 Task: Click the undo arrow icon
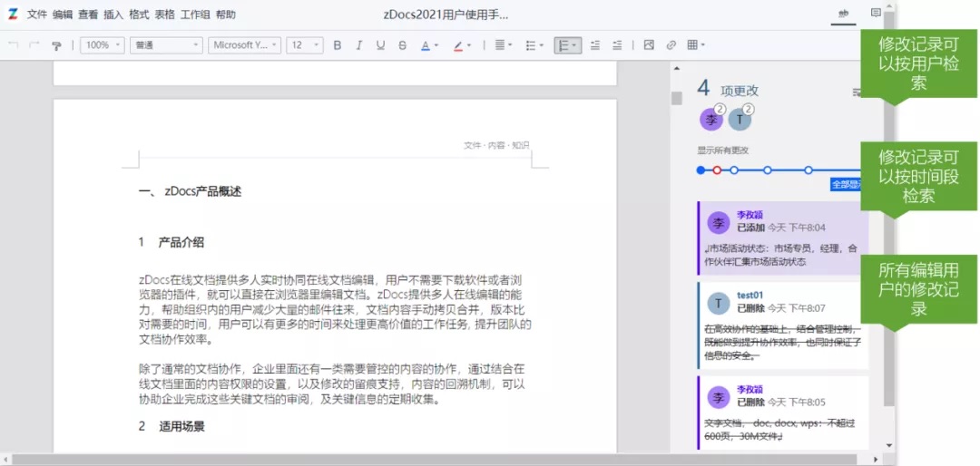pyautogui.click(x=13, y=45)
